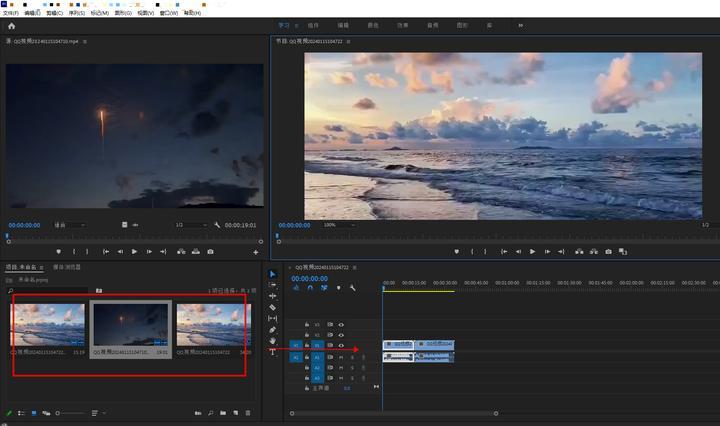
Task: Hide the V1 video track output
Action: click(x=341, y=346)
